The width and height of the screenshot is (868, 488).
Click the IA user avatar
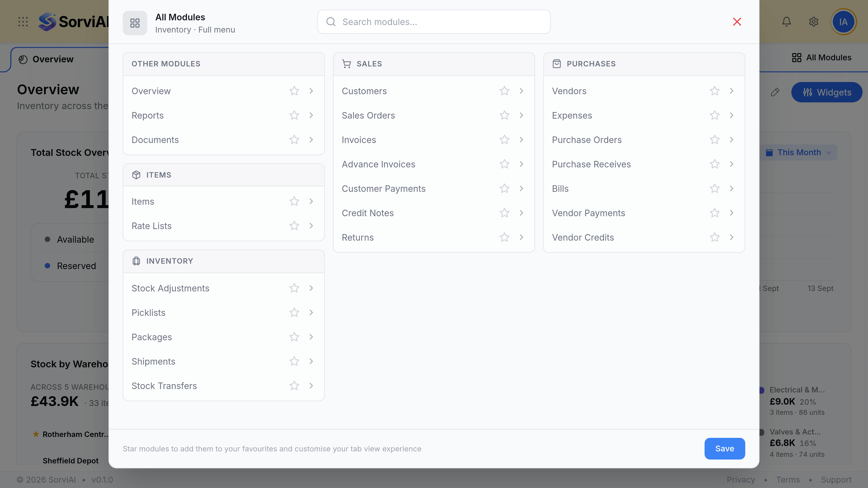tap(843, 22)
